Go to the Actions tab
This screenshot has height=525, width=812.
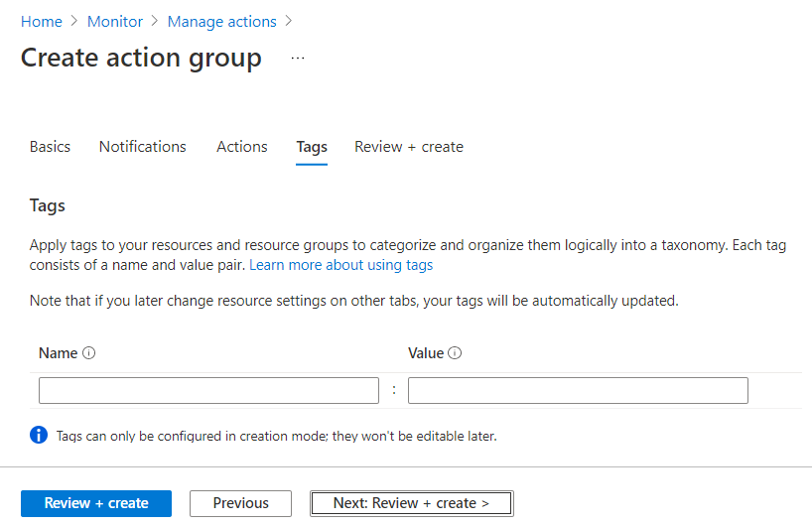(x=242, y=147)
